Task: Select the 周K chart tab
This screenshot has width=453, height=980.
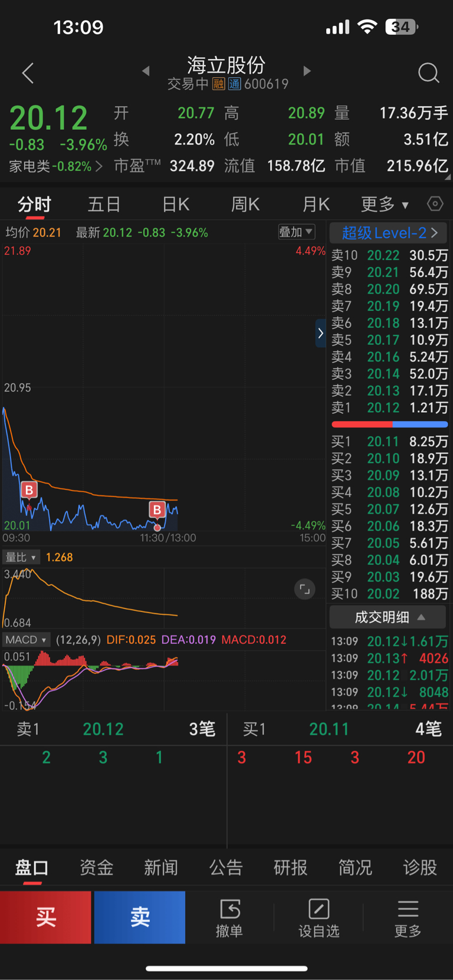Action: [245, 205]
